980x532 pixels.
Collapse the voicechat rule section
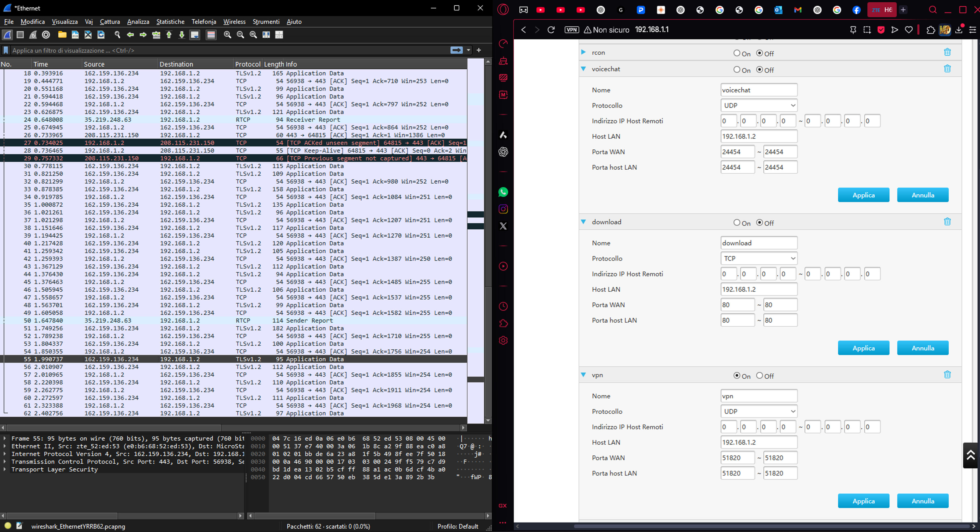(583, 69)
